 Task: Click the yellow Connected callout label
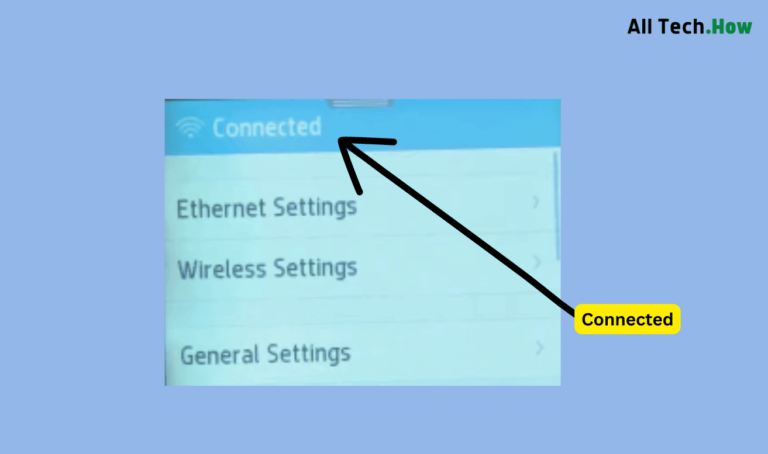pos(627,319)
